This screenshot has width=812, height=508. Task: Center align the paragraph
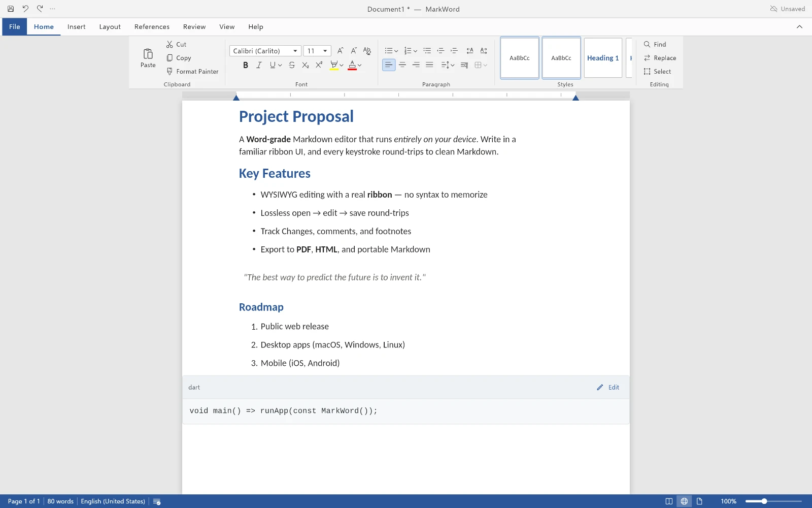coord(402,65)
